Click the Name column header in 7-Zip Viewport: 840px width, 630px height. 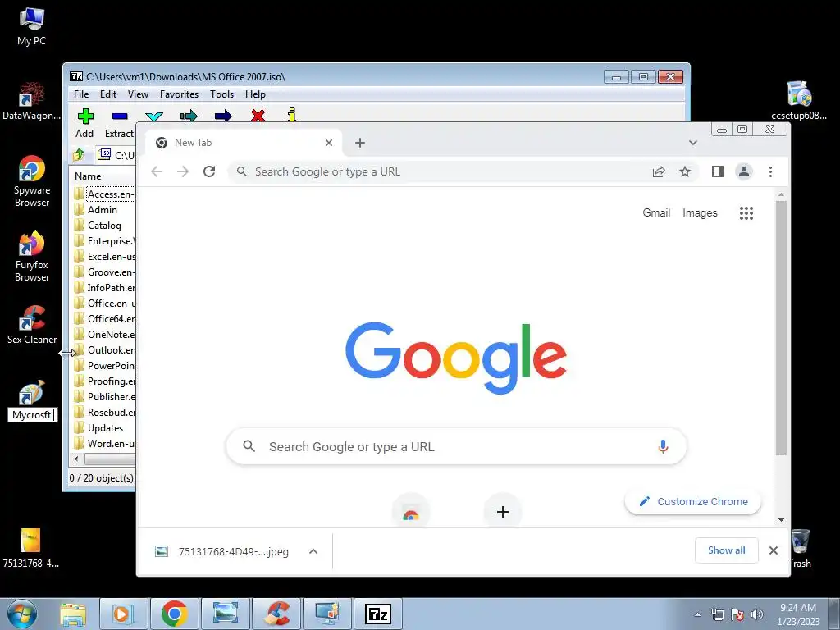tap(102, 176)
